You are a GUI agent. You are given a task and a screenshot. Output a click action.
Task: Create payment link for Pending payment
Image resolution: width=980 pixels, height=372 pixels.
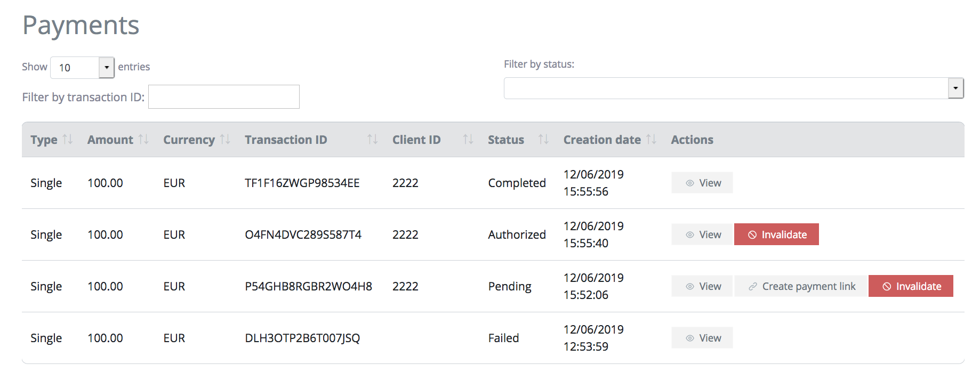click(801, 286)
